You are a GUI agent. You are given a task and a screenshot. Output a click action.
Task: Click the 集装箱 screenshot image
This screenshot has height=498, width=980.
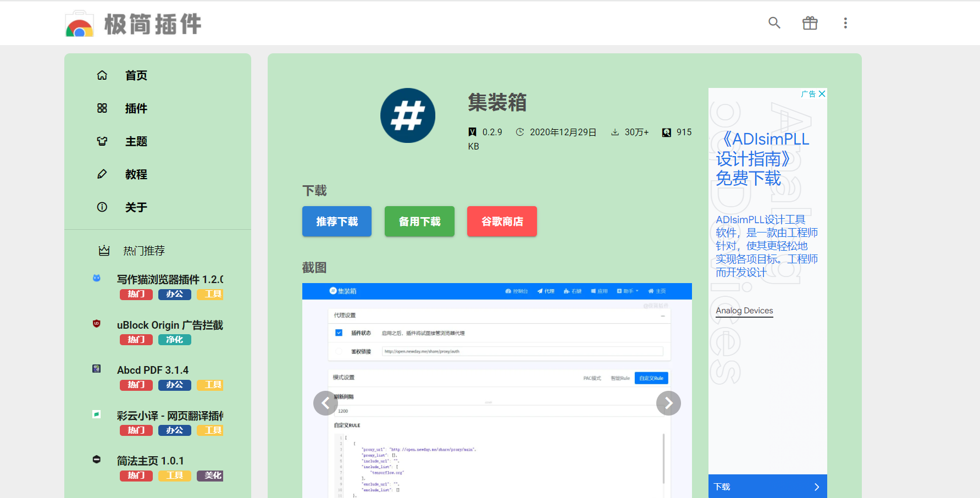(497, 390)
